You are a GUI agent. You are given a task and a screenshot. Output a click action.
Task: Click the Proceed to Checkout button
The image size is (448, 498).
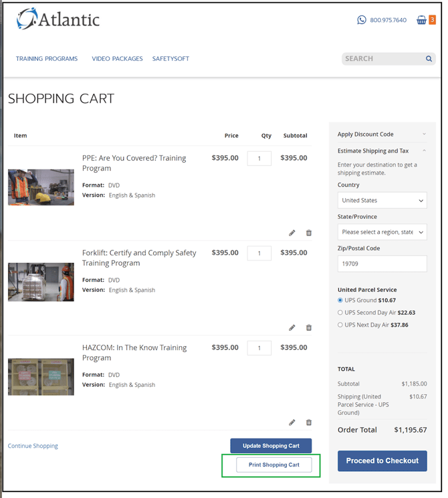[382, 461]
